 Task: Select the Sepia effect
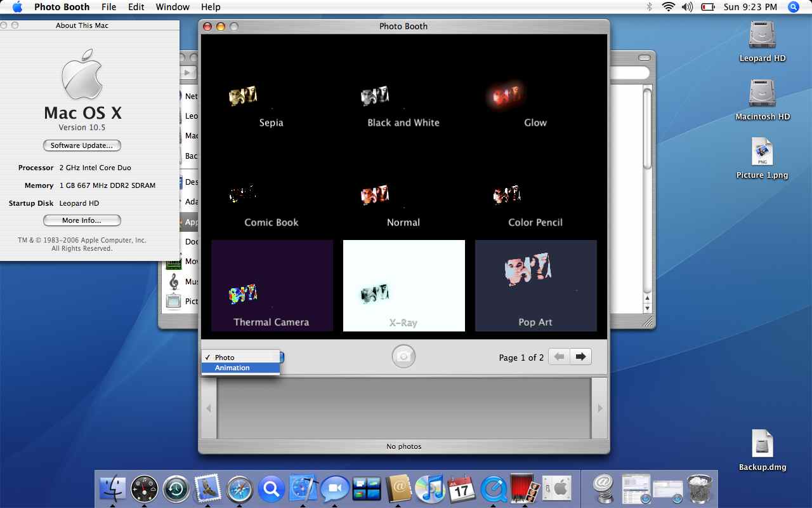click(x=272, y=85)
